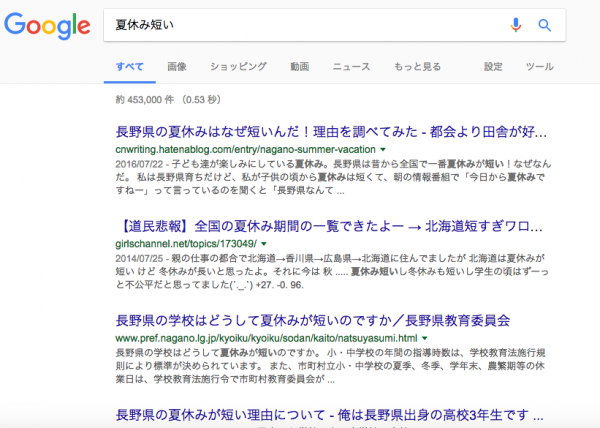
Task: Open the ショッピング tab
Action: (238, 67)
